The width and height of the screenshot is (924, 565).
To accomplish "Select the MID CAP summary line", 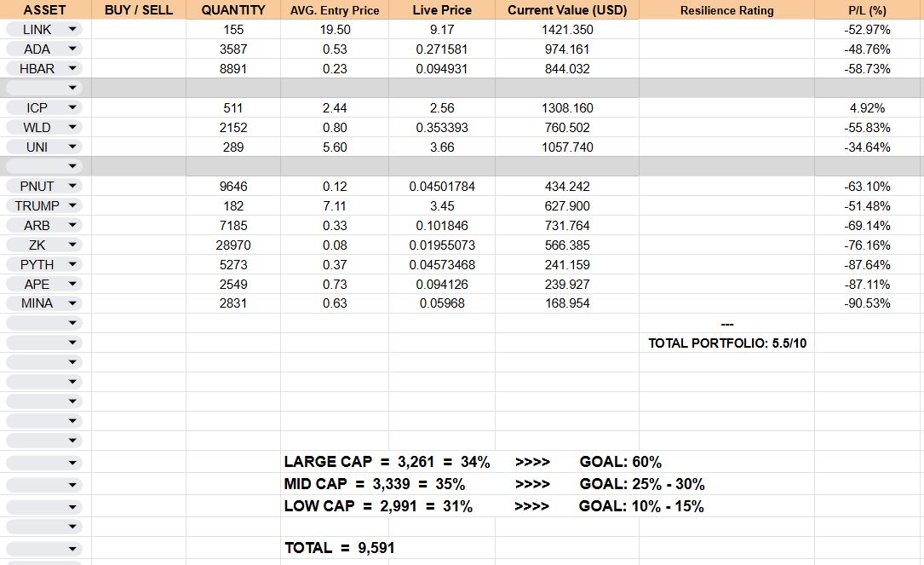I will pyautogui.click(x=374, y=484).
